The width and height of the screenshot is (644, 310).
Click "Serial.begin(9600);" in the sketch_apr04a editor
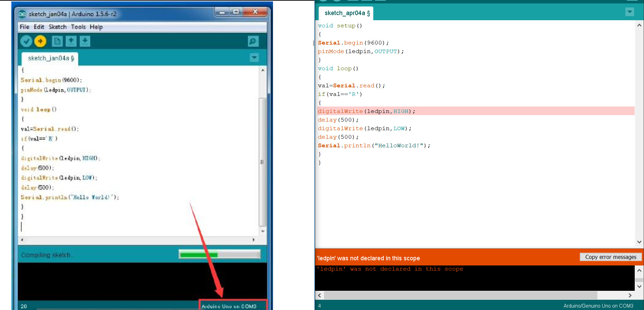pyautogui.click(x=353, y=43)
